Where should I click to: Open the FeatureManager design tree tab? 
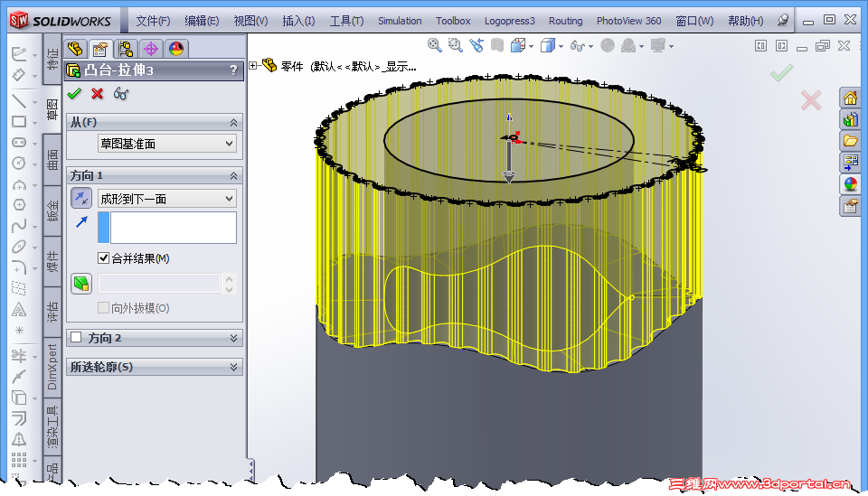pos(75,49)
